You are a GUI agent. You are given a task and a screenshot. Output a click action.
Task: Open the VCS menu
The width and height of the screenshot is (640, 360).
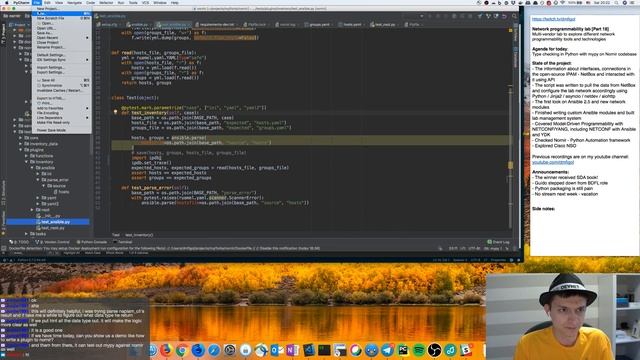click(145, 2)
